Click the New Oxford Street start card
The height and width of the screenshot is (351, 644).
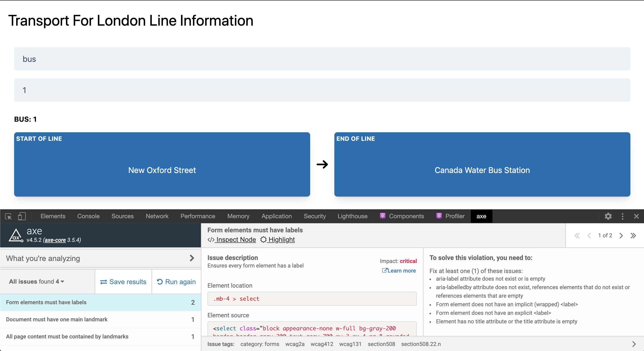point(162,164)
